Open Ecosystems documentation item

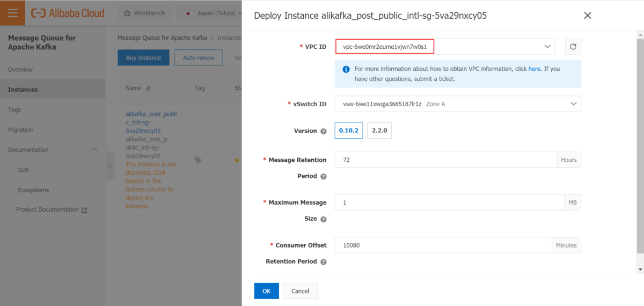pyautogui.click(x=33, y=190)
